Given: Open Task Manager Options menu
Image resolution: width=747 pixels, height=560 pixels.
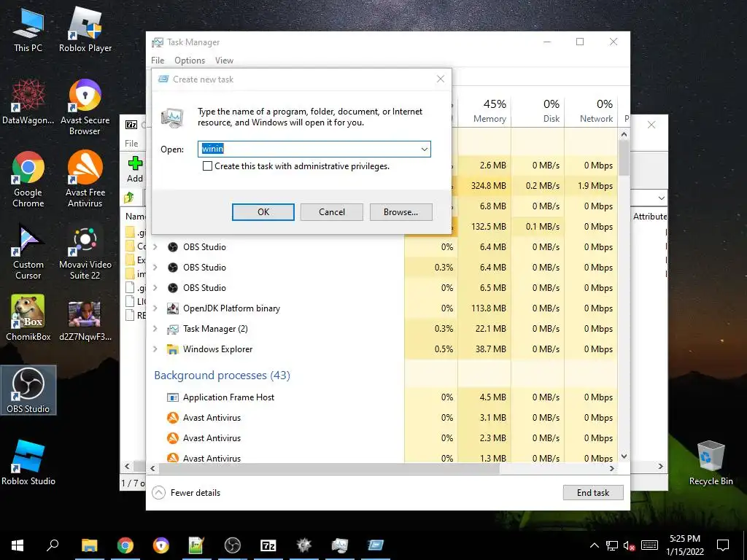Looking at the screenshot, I should [190, 61].
